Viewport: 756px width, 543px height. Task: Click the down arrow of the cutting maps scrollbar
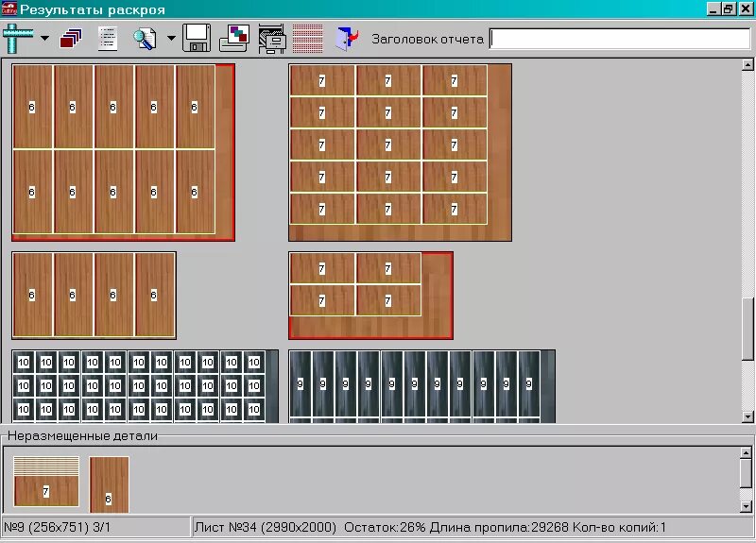747,416
